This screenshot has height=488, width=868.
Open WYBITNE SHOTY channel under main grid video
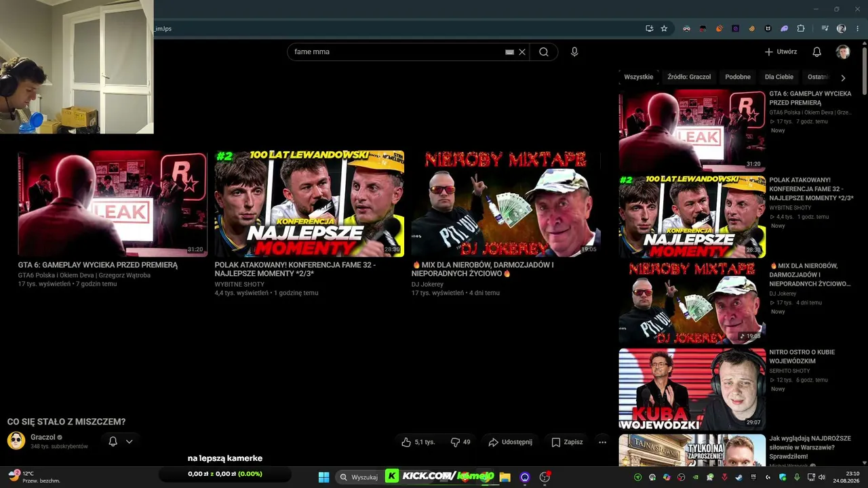239,285
